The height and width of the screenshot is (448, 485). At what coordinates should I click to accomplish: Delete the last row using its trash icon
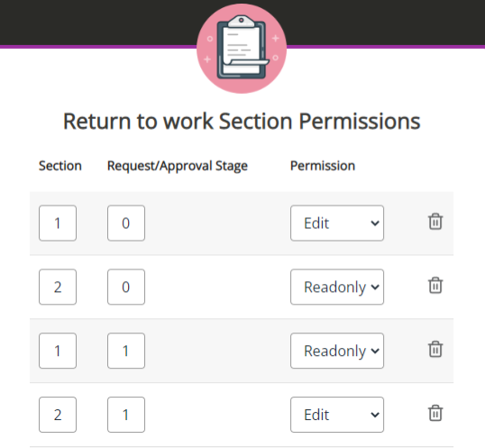[x=435, y=413]
